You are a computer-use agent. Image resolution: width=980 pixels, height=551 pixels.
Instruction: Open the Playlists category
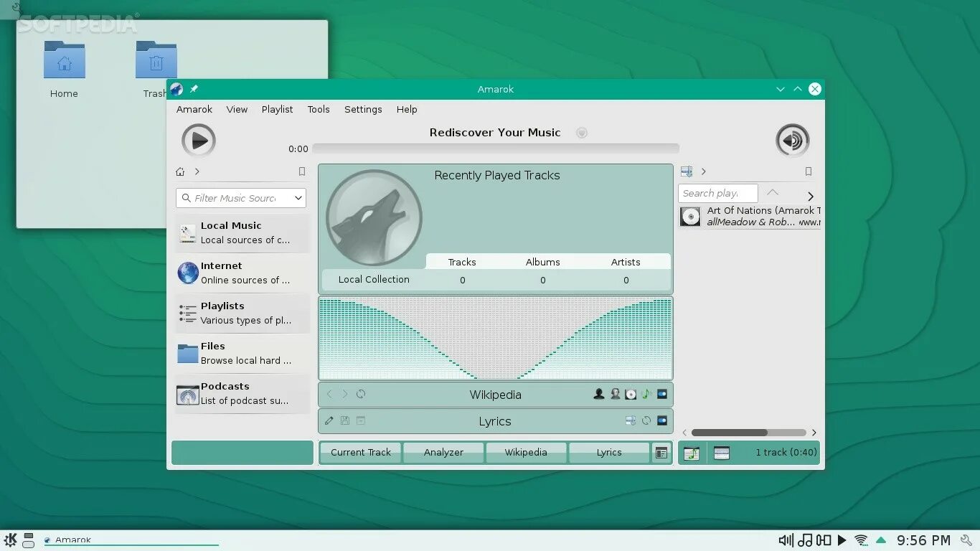242,313
